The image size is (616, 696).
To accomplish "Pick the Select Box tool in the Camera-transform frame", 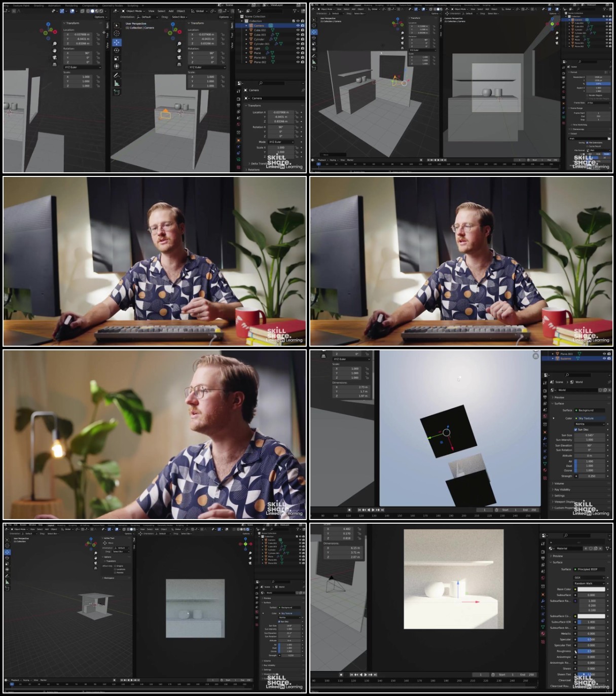I will [117, 25].
